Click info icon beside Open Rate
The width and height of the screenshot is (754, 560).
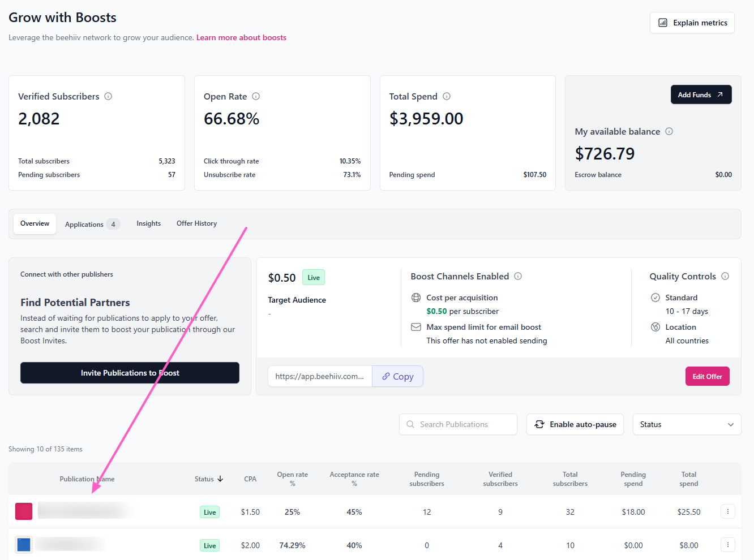(256, 96)
